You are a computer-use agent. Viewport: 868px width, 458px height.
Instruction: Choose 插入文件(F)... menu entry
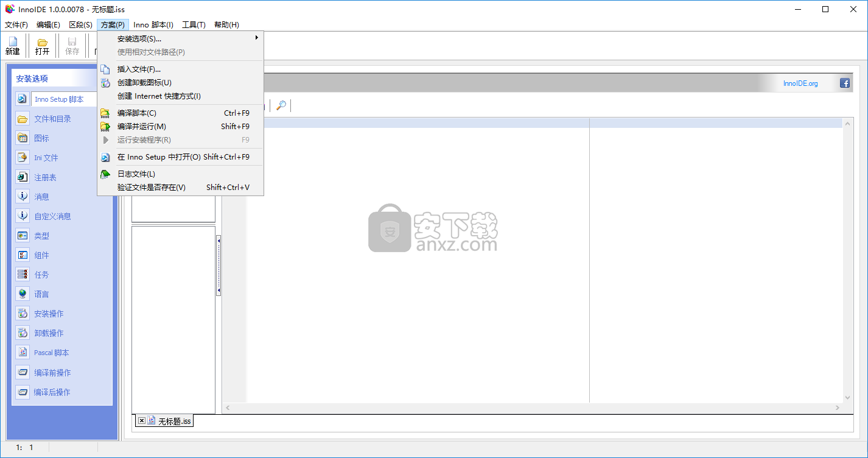click(x=180, y=69)
